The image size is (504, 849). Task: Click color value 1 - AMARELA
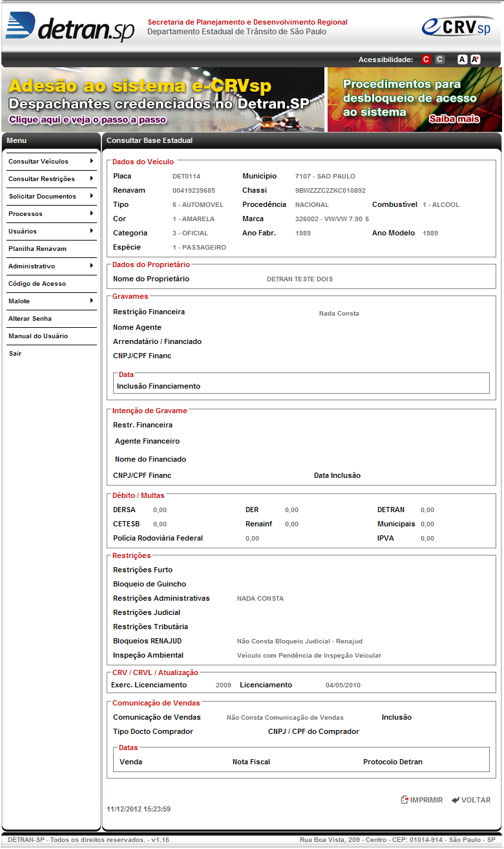coord(193,219)
